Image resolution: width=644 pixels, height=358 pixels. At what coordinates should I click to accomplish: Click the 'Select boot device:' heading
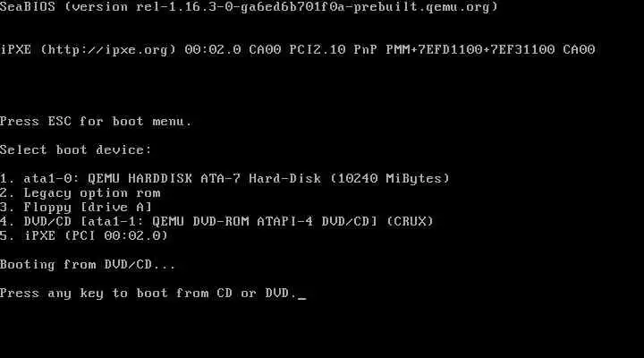76,149
